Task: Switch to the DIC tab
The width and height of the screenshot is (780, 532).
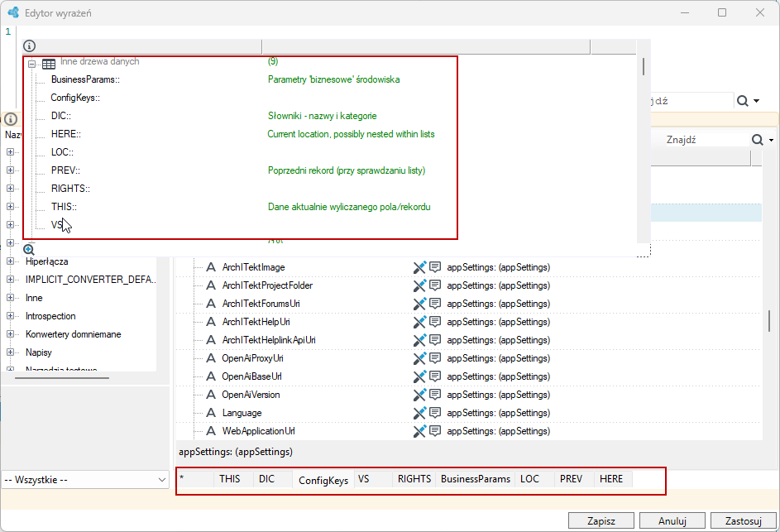Action: coord(273,479)
